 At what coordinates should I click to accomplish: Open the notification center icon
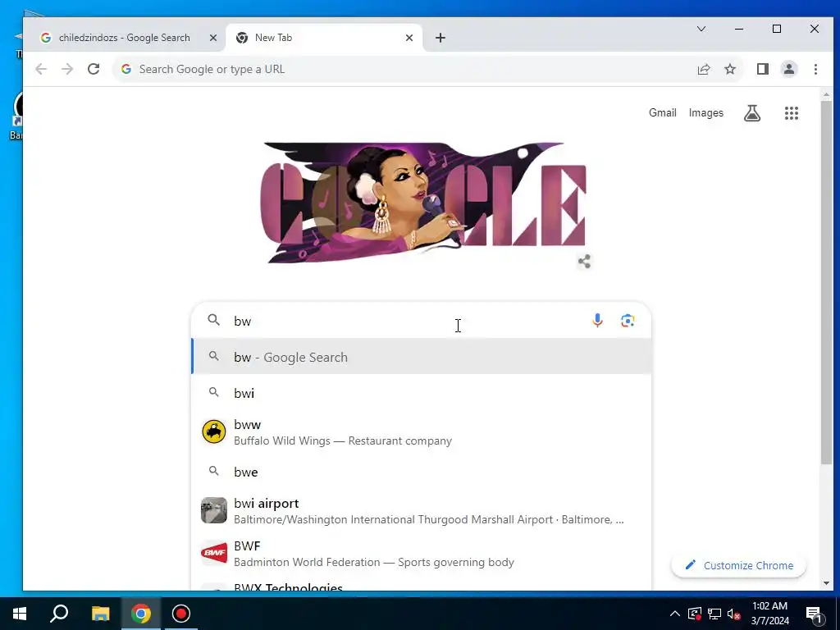(815, 614)
